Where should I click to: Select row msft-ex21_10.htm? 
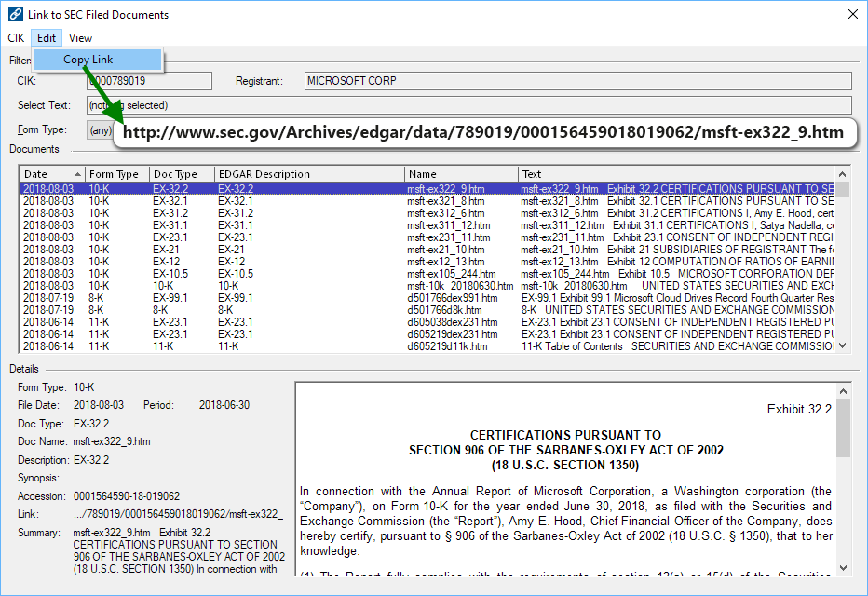point(427,250)
